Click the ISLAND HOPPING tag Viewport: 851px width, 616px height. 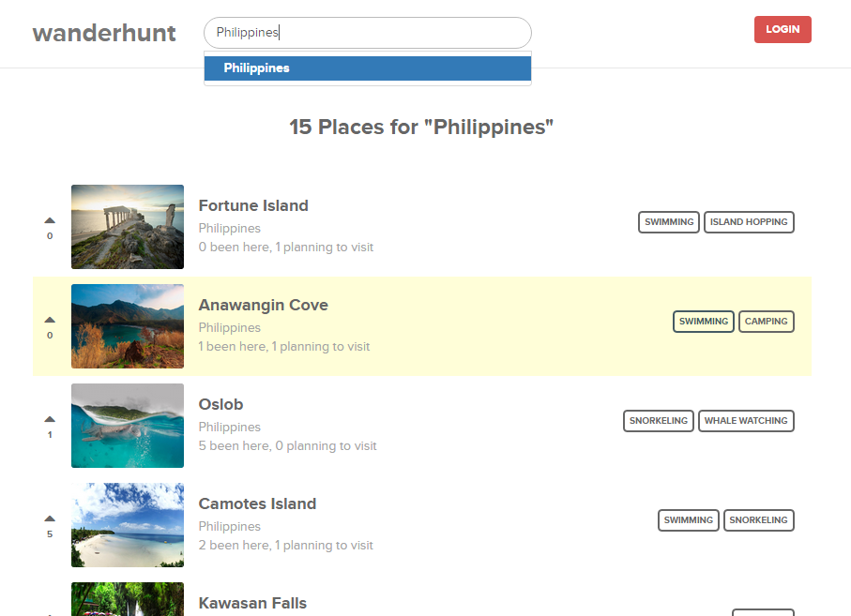coord(749,222)
